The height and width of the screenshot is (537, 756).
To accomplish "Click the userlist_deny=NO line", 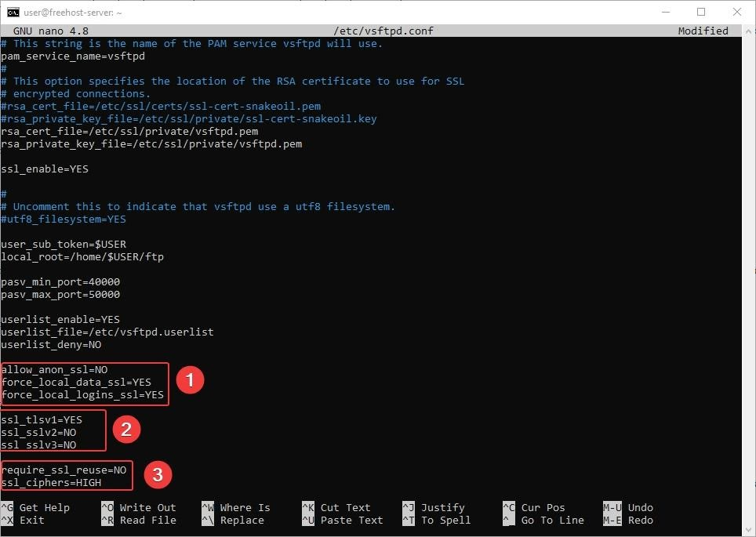I will pos(51,345).
